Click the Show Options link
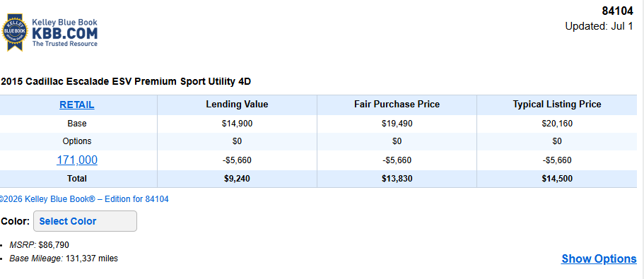This screenshot has width=644, height=279. (x=599, y=259)
